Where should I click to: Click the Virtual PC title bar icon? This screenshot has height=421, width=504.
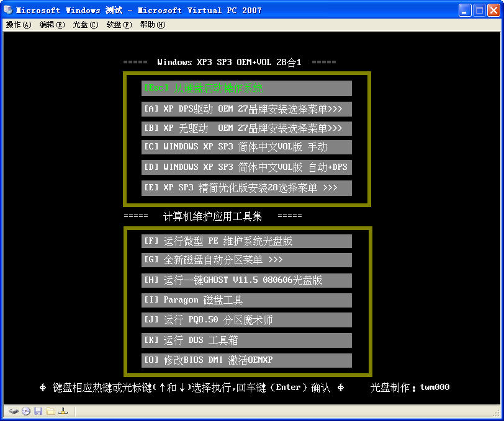[x=8, y=10]
